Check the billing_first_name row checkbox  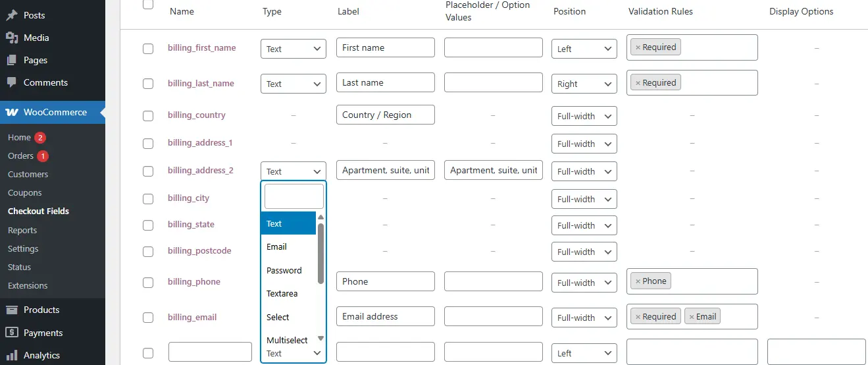[148, 49]
